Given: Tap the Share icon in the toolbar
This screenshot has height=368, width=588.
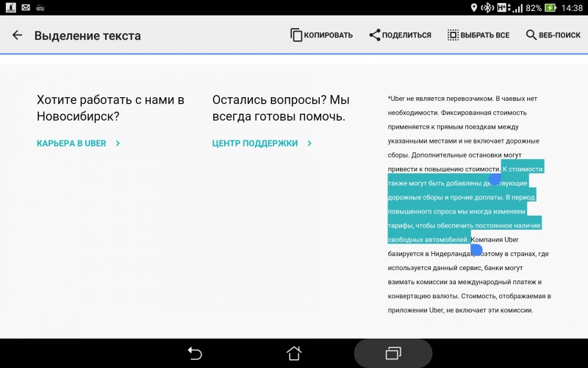Looking at the screenshot, I should click(375, 35).
